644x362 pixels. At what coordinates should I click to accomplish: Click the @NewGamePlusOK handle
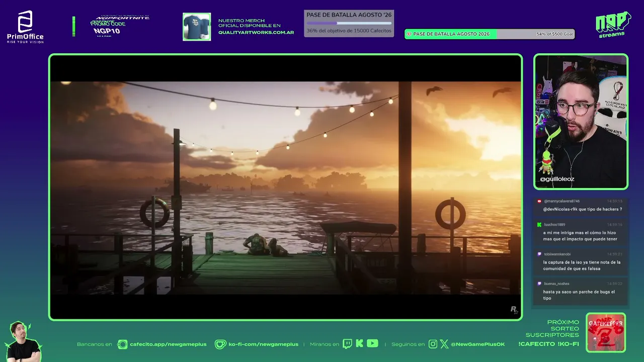click(477, 344)
